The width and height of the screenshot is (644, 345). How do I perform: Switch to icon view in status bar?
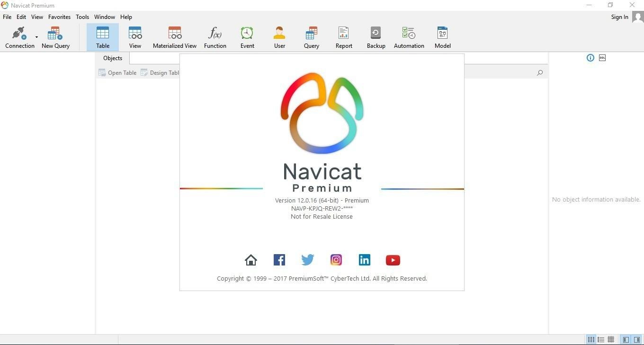591,340
